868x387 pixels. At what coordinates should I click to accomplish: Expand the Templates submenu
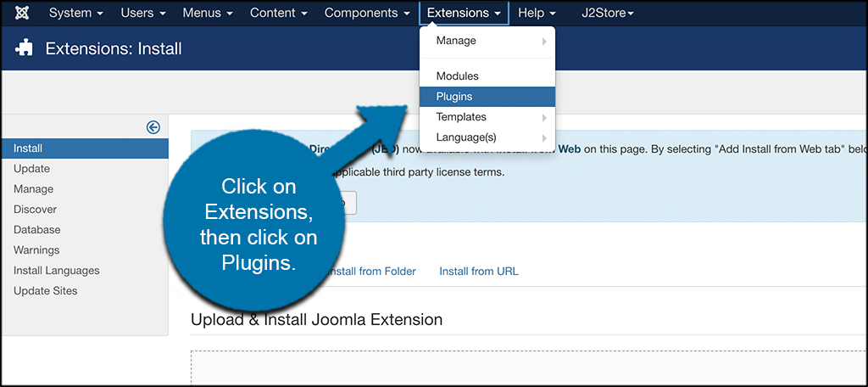[x=487, y=117]
